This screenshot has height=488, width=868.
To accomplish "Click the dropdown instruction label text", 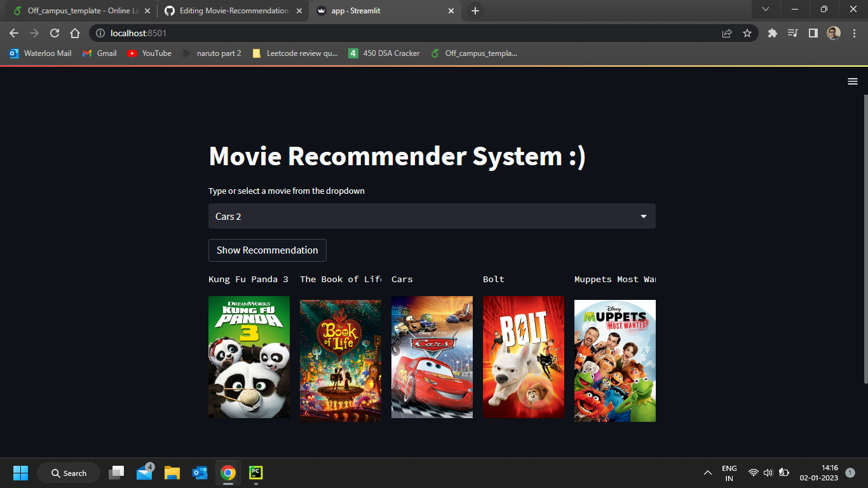I will [287, 191].
